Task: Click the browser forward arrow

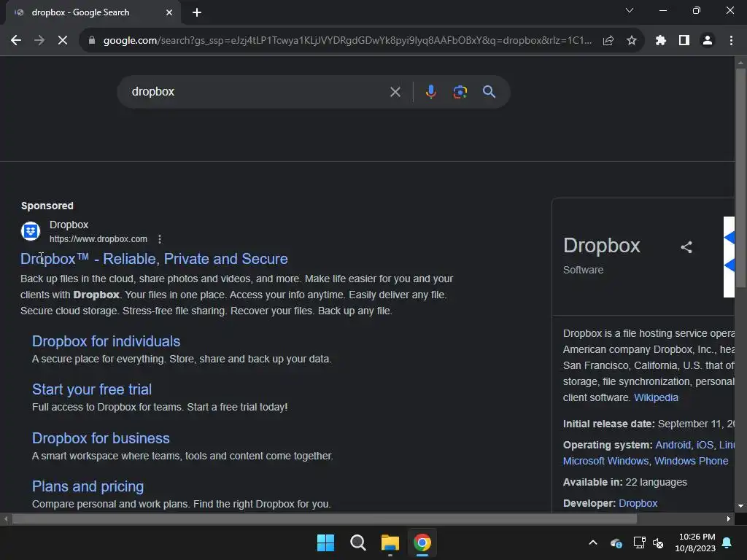Action: [x=39, y=41]
